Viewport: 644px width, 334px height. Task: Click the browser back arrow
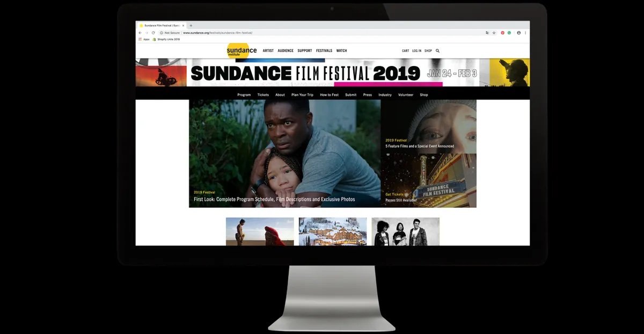tap(140, 33)
